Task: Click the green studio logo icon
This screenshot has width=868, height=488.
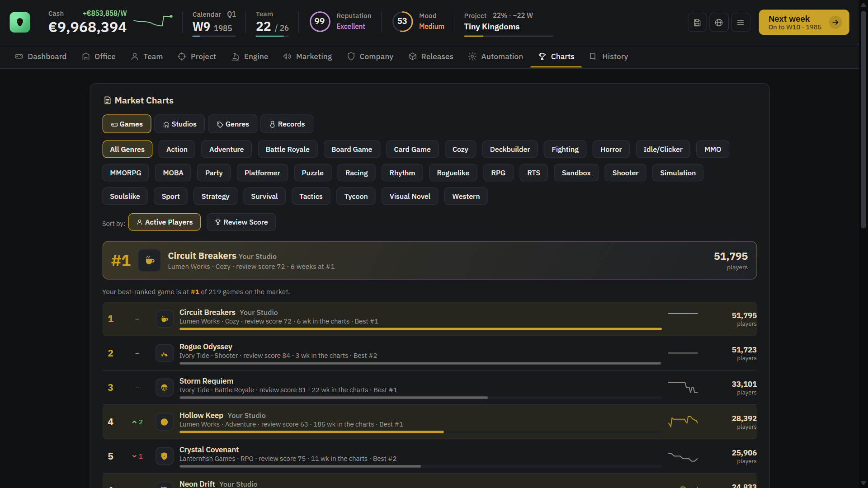Action: pos(20,22)
